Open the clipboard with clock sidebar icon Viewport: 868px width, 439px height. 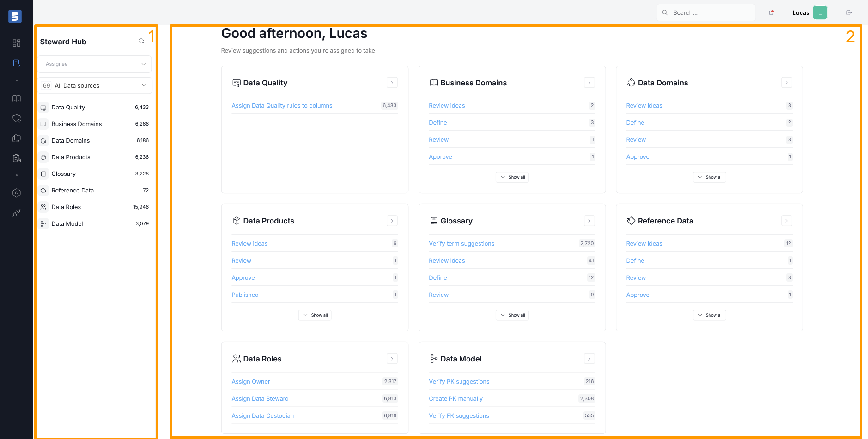point(17,158)
